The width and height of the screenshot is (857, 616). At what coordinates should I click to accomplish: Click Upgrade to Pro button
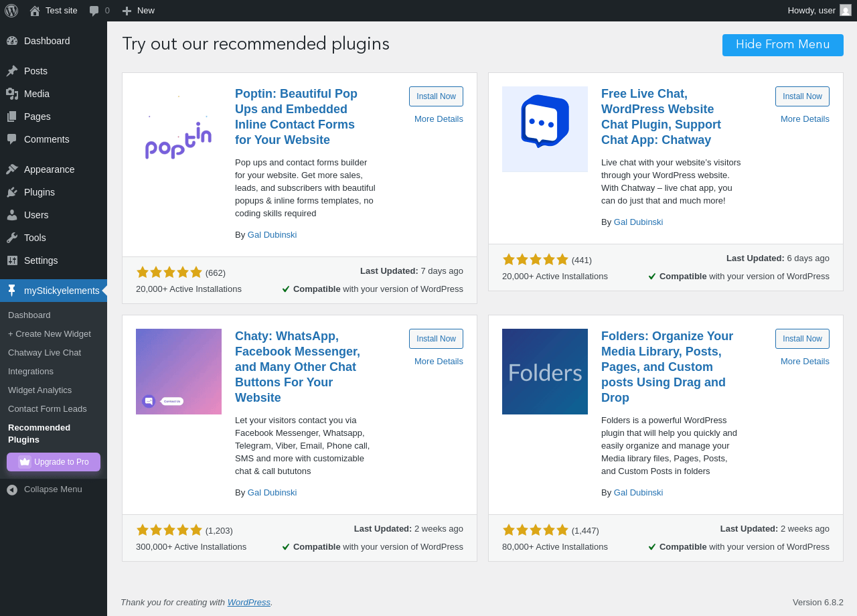coord(54,462)
